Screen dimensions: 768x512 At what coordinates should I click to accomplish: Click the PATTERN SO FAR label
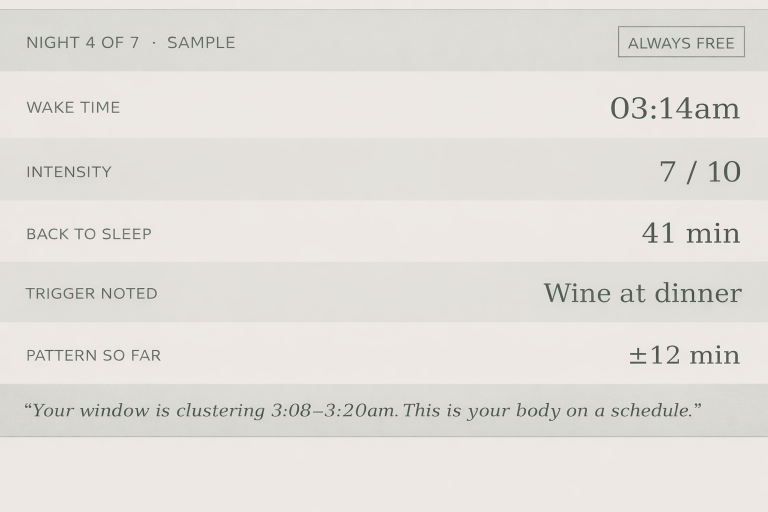click(x=93, y=355)
